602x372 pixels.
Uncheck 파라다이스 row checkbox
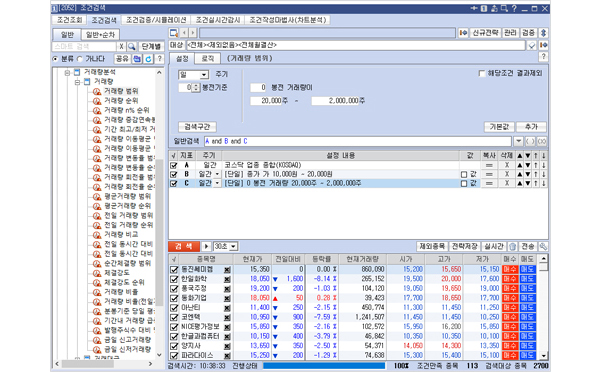(174, 355)
